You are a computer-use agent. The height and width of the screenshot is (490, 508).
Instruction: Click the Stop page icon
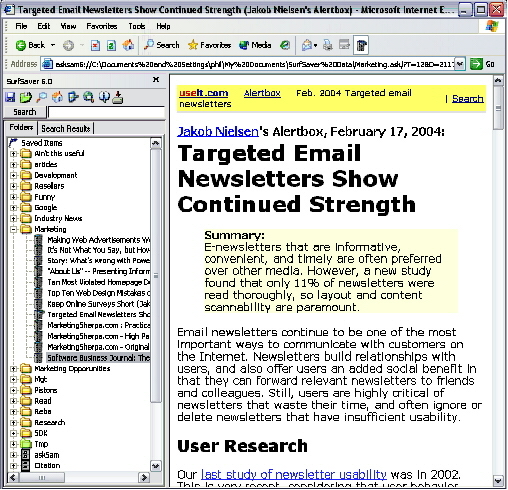[96, 45]
